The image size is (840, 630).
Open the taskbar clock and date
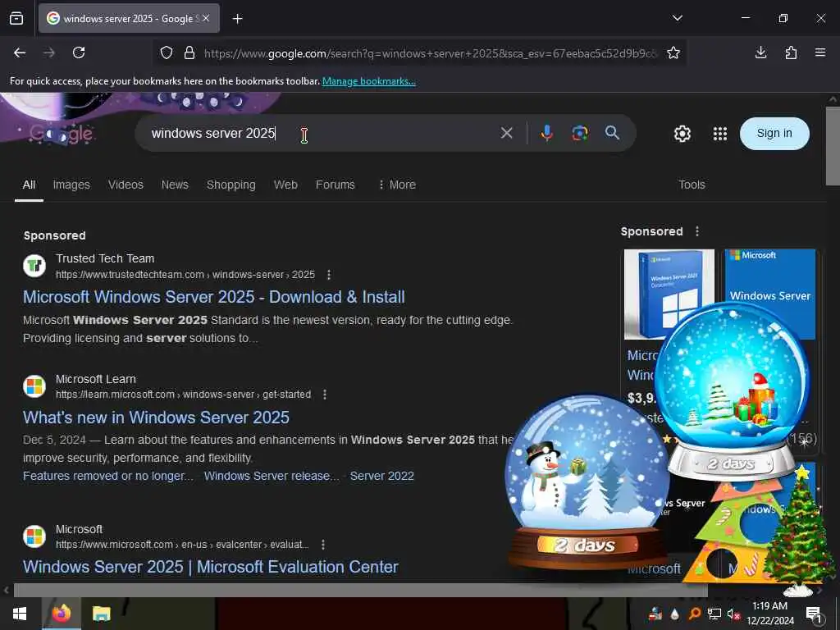coord(769,614)
